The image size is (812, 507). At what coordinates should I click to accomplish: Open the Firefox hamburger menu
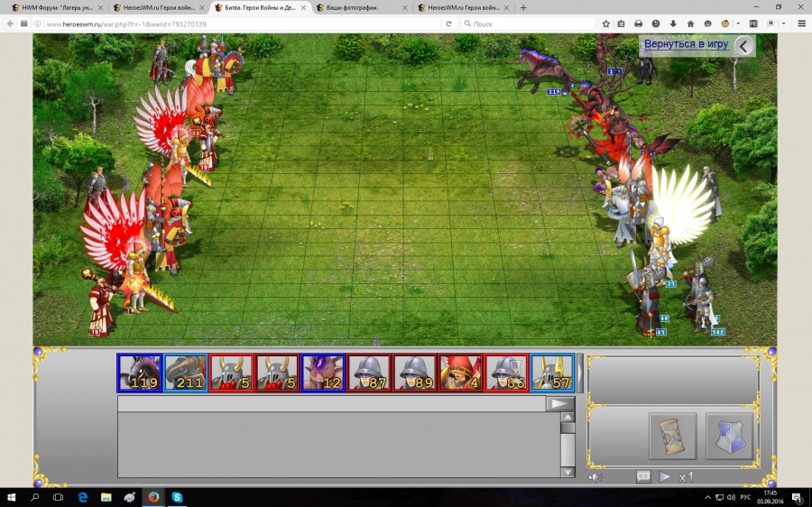click(x=801, y=23)
